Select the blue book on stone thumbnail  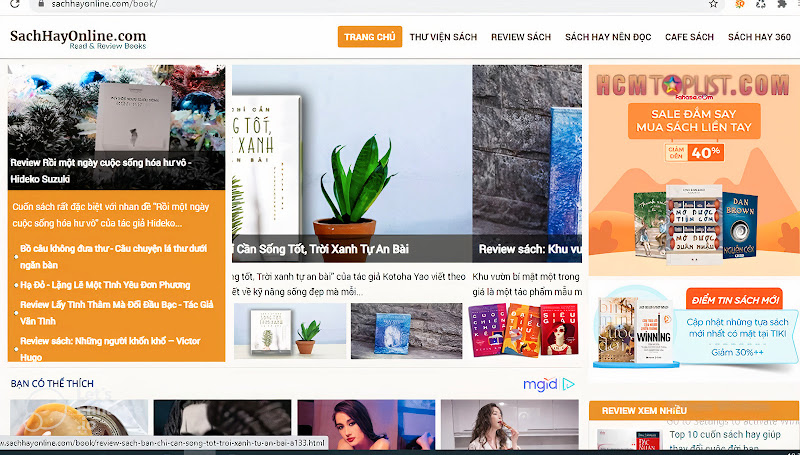[407, 331]
